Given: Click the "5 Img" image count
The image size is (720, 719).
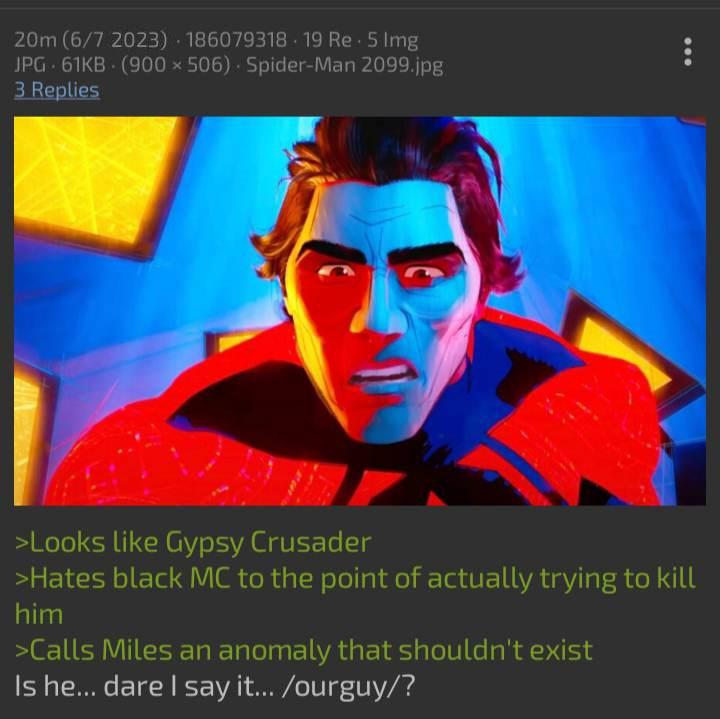Looking at the screenshot, I should point(393,40).
